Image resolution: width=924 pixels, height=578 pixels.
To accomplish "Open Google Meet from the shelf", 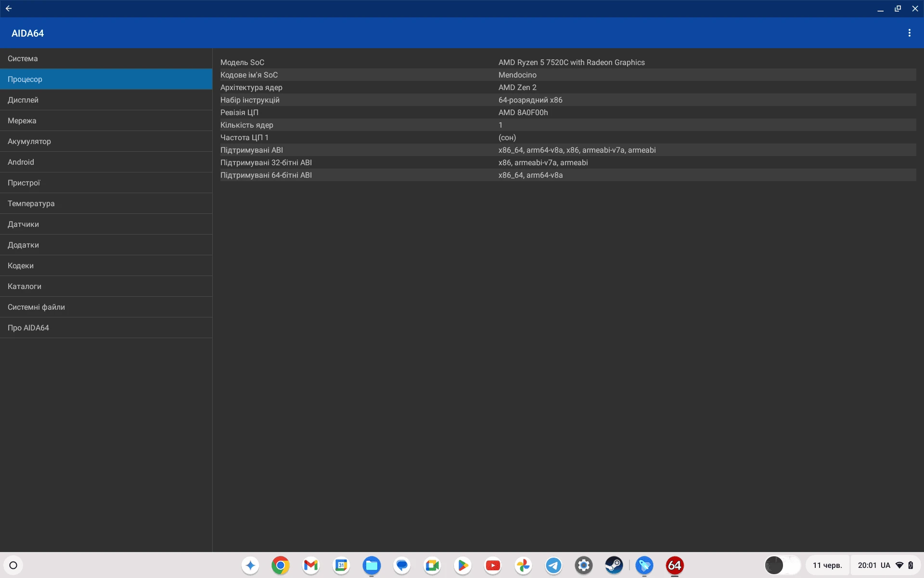I will (432, 565).
